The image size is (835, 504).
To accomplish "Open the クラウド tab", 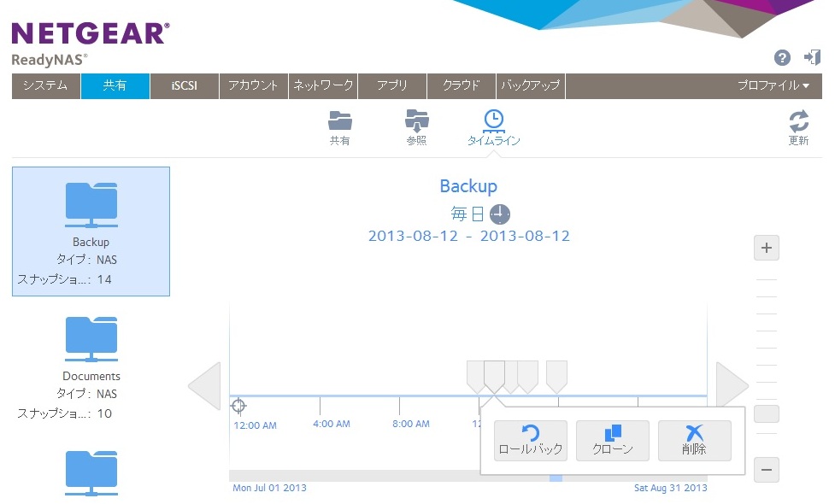I will coord(462,85).
